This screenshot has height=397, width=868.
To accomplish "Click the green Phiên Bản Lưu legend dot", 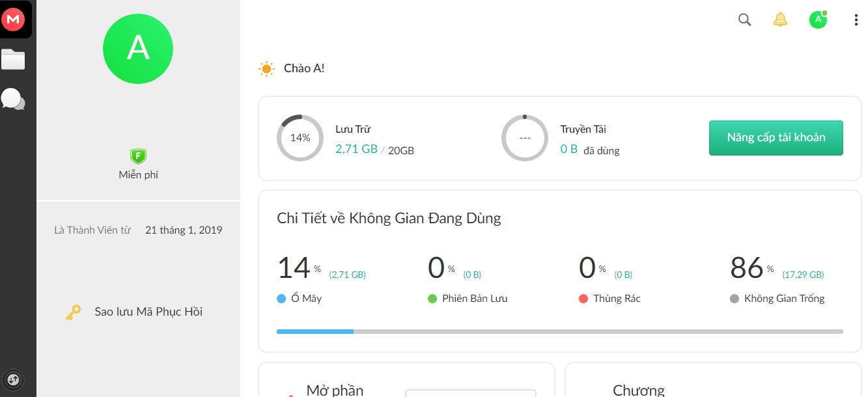I will point(432,299).
